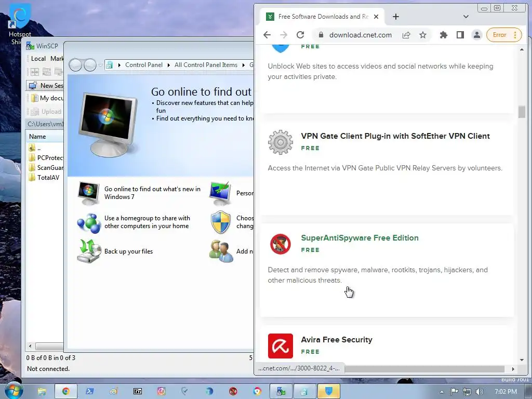The height and width of the screenshot is (399, 532).
Task: Open PowerShell from the taskbar
Action: pyautogui.click(x=89, y=392)
